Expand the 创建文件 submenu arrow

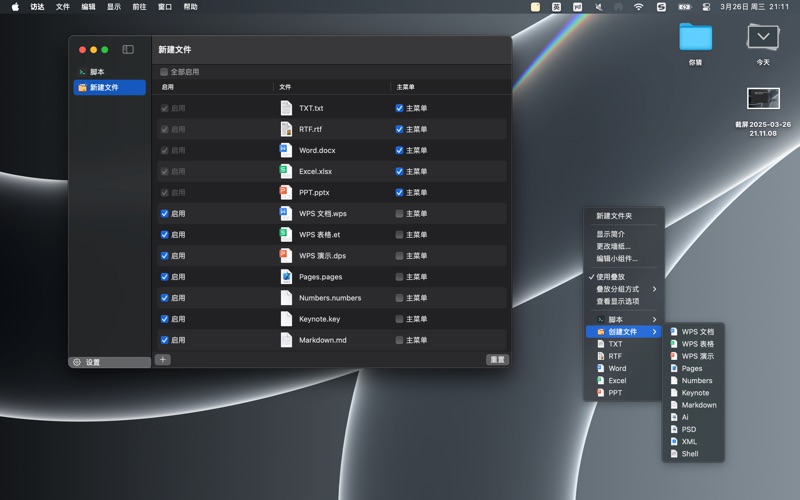tap(654, 332)
